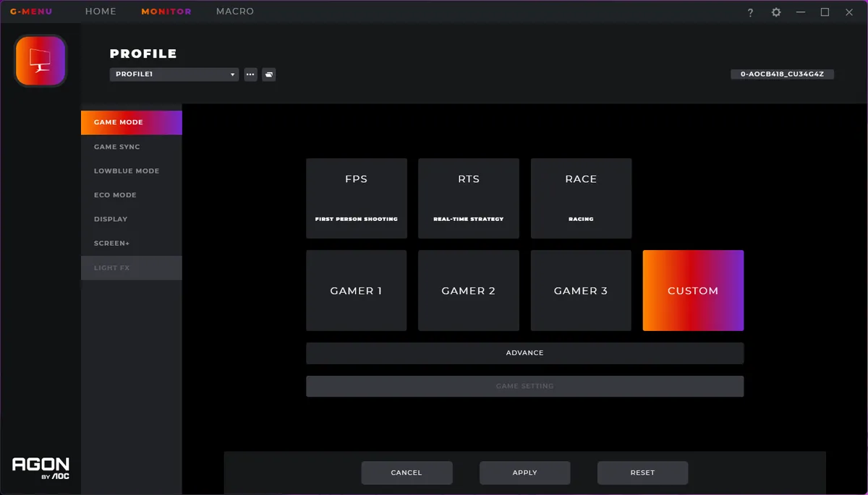Select the FPS game mode tile
868x495 pixels.
(357, 199)
